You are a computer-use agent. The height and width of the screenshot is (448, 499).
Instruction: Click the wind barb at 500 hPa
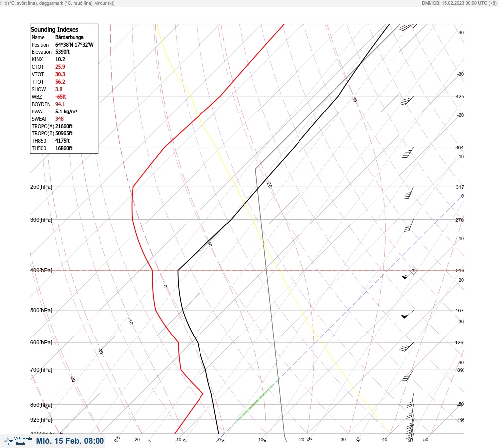click(x=407, y=314)
